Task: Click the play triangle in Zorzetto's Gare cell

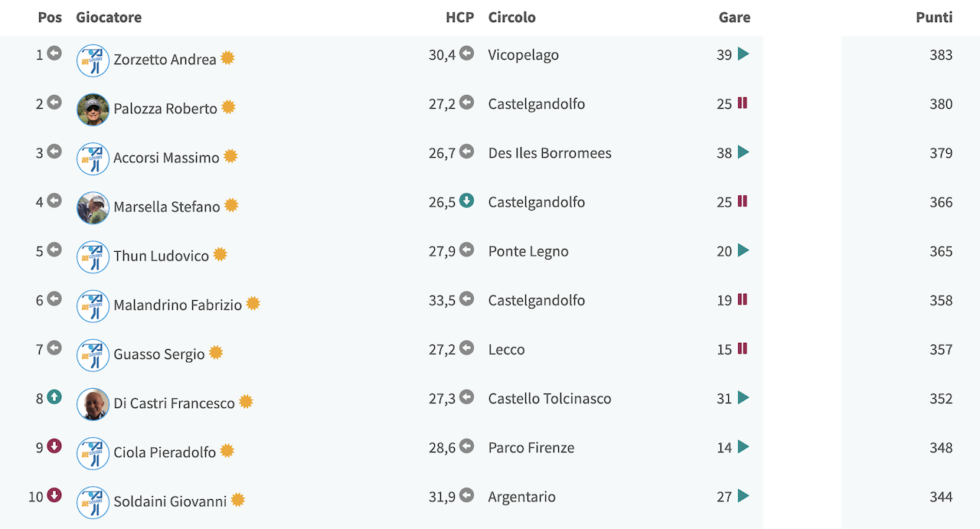Action: [x=743, y=54]
